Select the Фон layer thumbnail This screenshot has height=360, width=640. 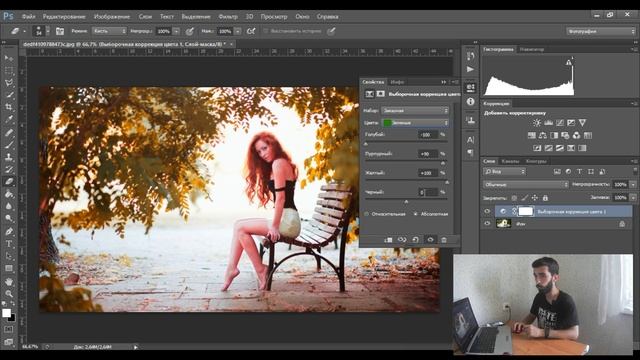coord(503,223)
